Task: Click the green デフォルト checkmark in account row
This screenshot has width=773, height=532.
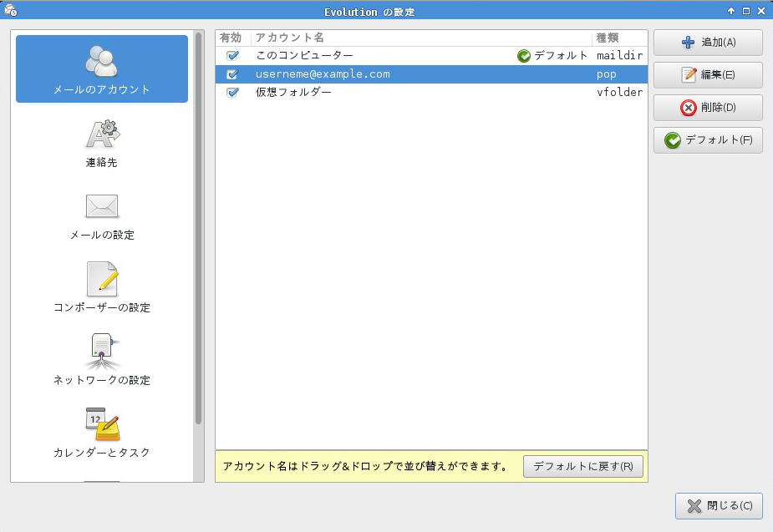Action: 524,56
